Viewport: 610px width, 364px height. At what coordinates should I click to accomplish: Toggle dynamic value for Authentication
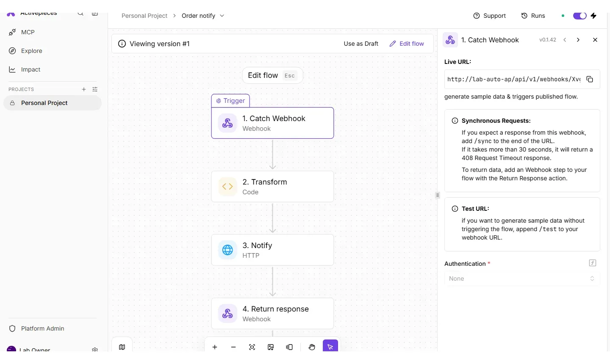(x=593, y=263)
